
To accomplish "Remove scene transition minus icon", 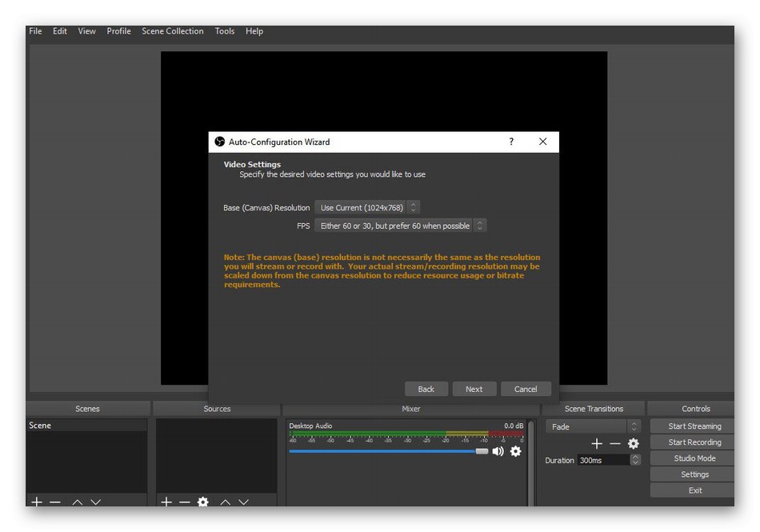I will click(615, 443).
